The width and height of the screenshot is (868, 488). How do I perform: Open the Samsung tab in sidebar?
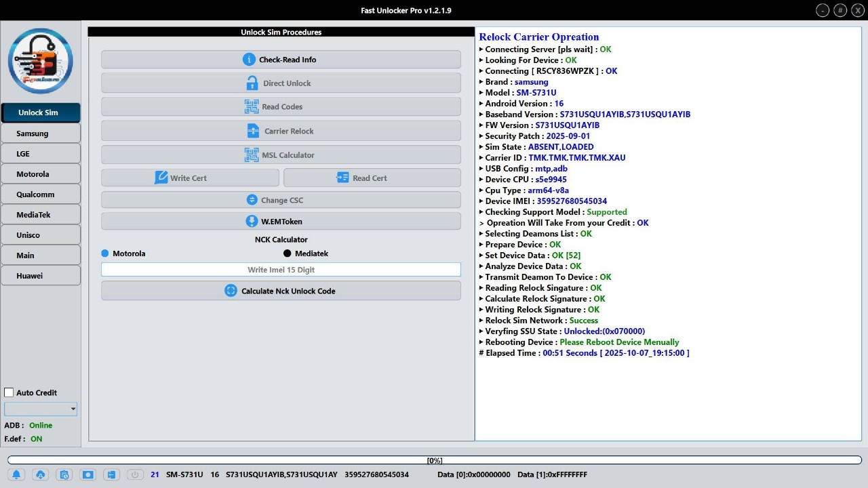click(40, 134)
